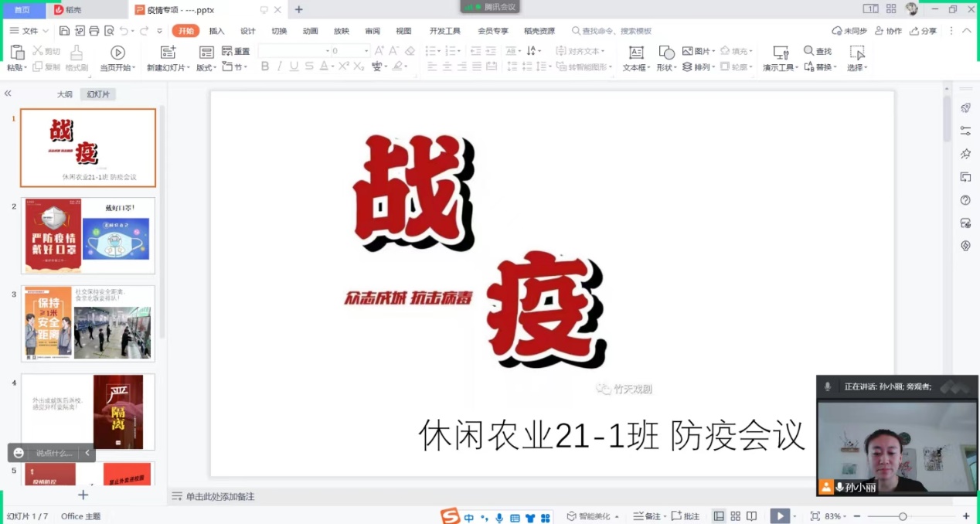The image size is (980, 524).
Task: Switch to the 插入 ribbon tab
Action: click(219, 31)
